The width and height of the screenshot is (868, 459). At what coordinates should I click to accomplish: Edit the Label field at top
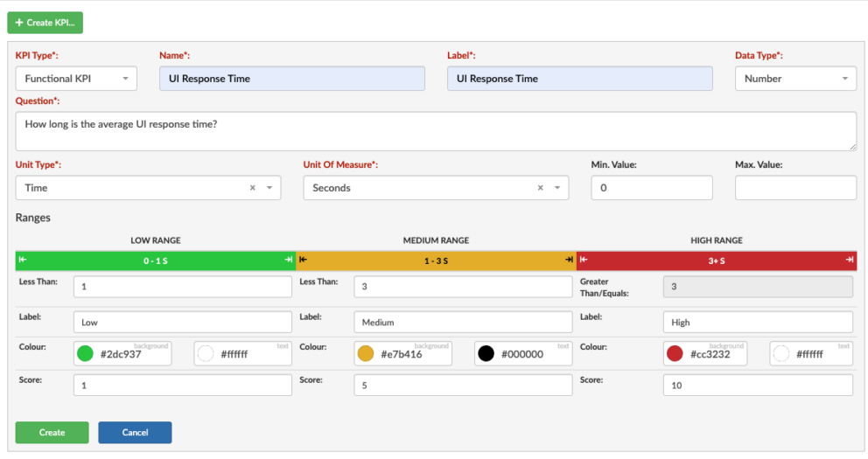(579, 79)
